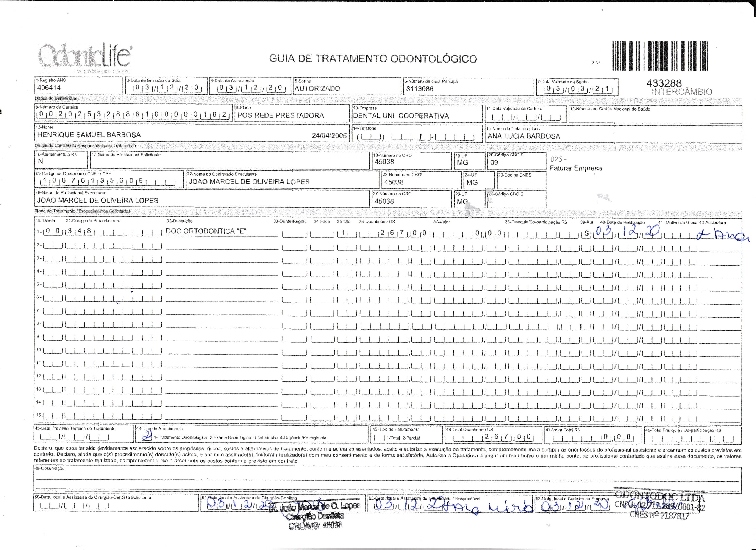Click the Plano field POS REDE PRESTADORA
Screen dimensions: 756x550
click(x=281, y=116)
